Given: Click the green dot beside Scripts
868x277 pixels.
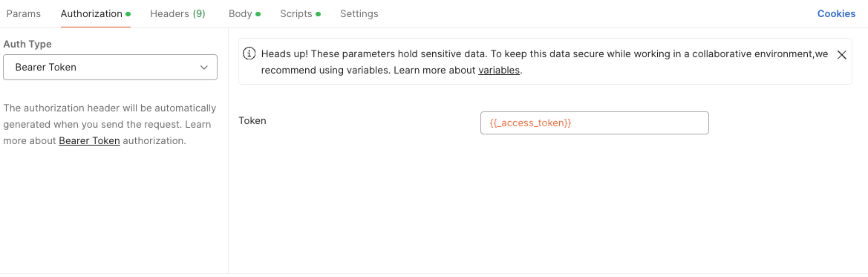Looking at the screenshot, I should (x=319, y=14).
